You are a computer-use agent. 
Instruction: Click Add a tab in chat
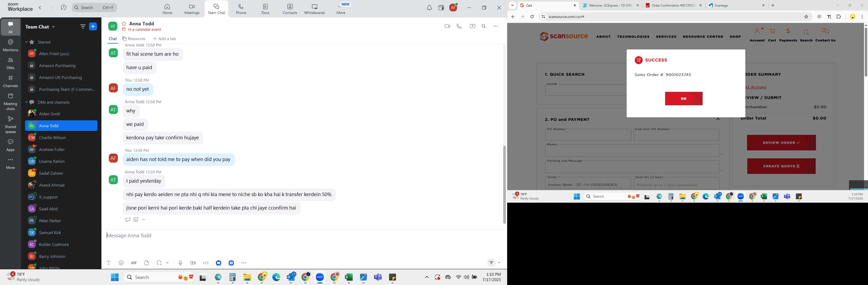165,39
